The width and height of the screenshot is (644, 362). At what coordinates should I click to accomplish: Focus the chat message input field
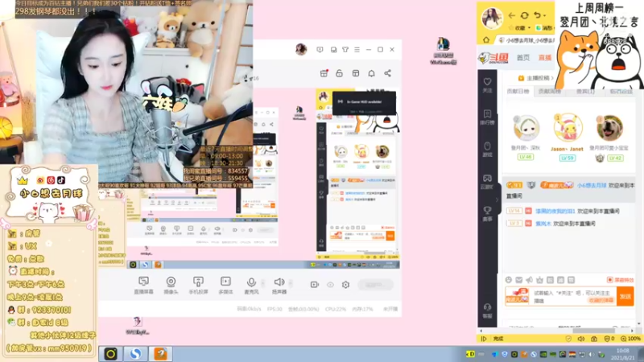point(572,296)
